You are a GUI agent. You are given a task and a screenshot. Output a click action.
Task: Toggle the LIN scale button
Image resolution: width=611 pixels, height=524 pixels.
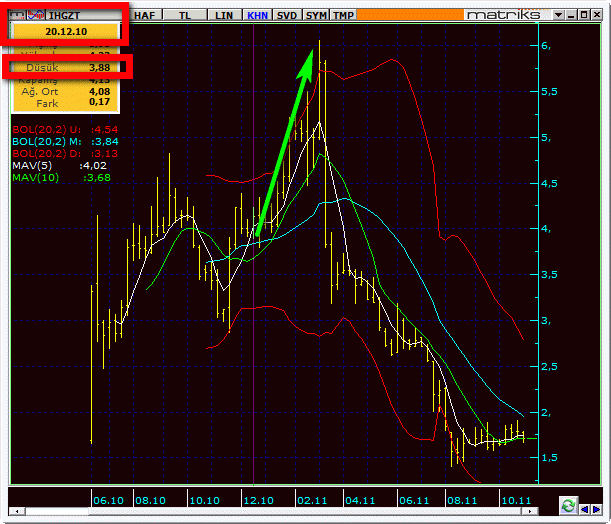(x=224, y=15)
